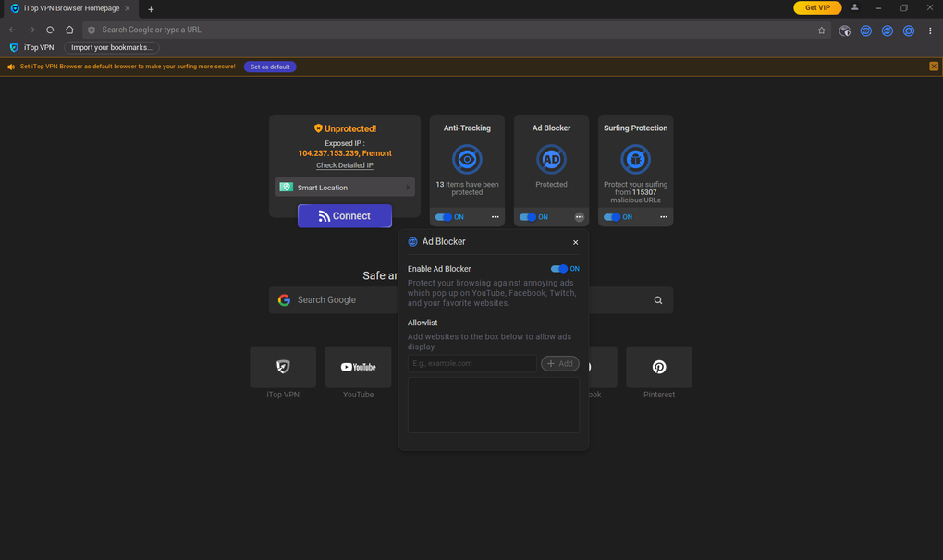
Task: Reload the page with the refresh icon
Action: [50, 30]
